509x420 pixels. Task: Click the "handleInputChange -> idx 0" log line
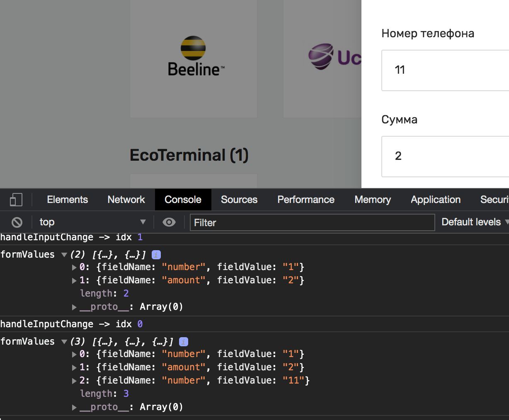[71, 324]
